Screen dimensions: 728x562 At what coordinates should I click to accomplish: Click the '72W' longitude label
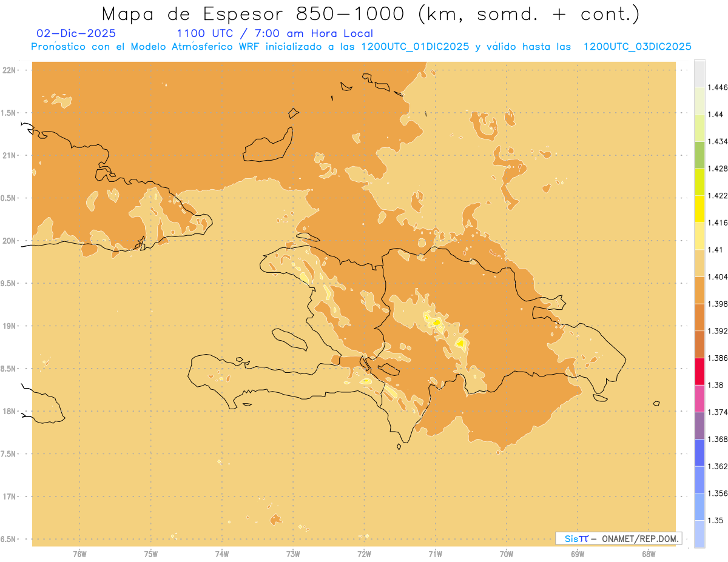(364, 554)
